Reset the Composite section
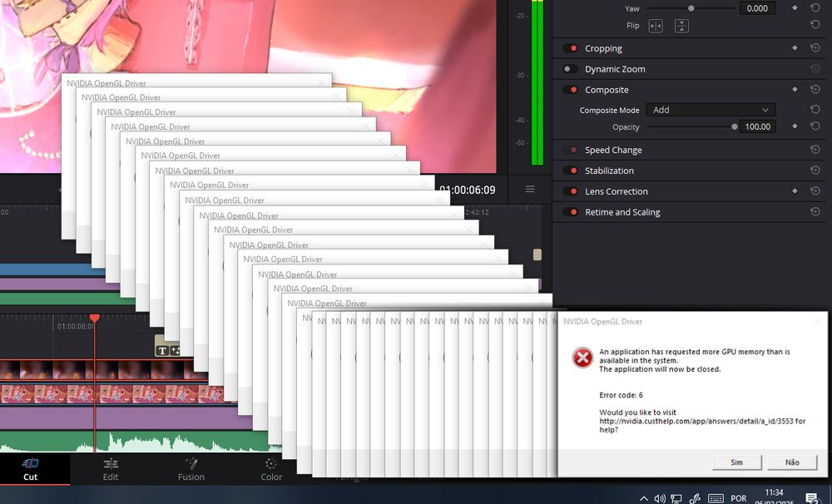 point(815,89)
